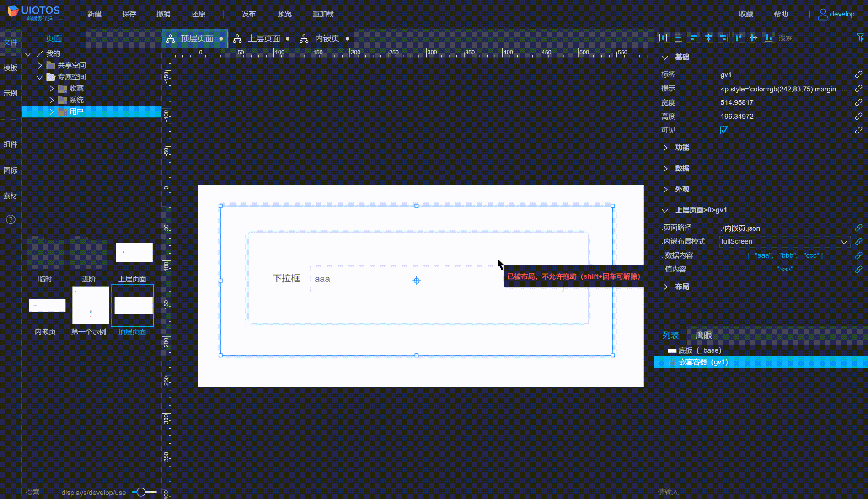
Task: Expand the 布局 properties section
Action: coord(665,287)
